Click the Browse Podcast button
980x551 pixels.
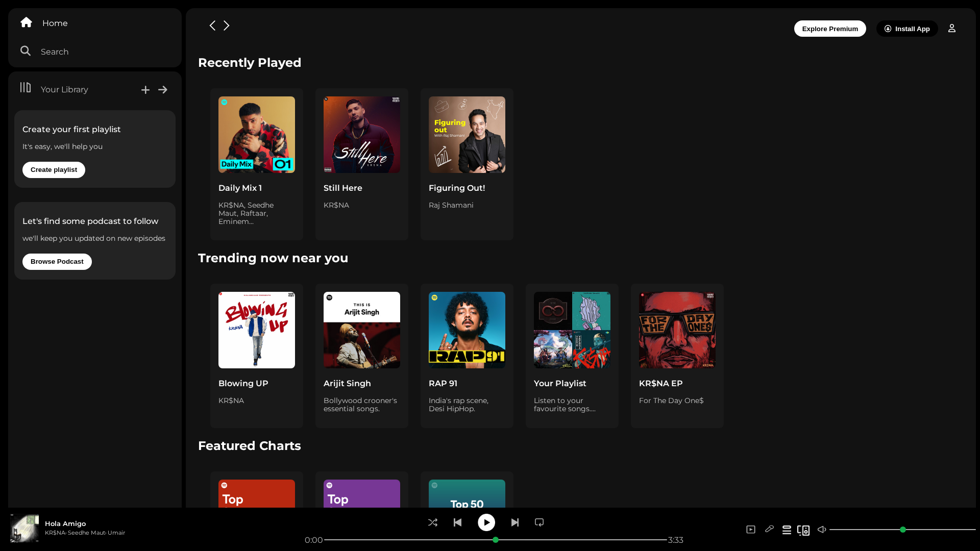coord(57,262)
